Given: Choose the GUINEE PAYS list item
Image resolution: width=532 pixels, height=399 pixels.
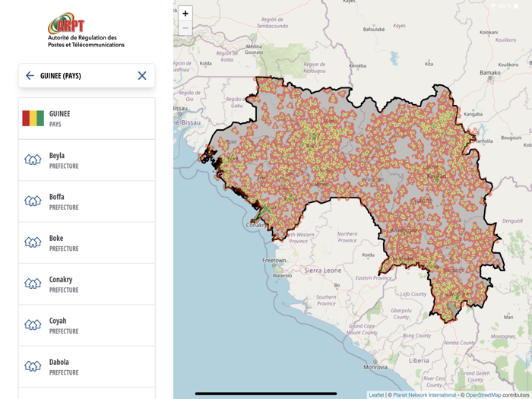Looking at the screenshot, I should point(87,119).
